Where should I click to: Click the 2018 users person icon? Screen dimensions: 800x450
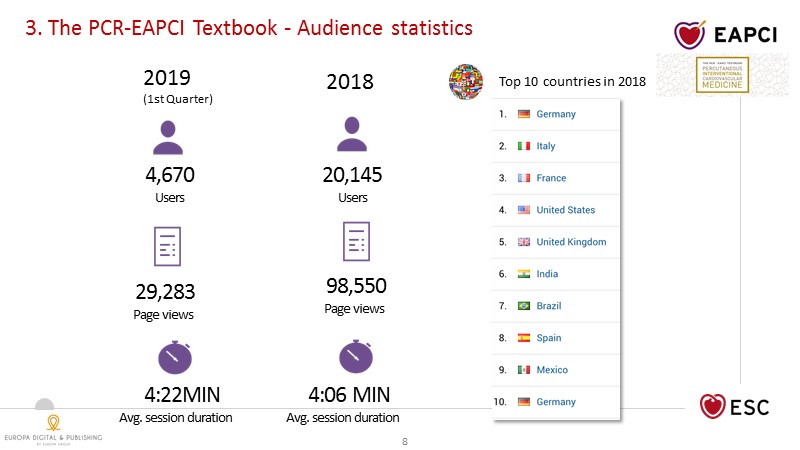coord(351,136)
